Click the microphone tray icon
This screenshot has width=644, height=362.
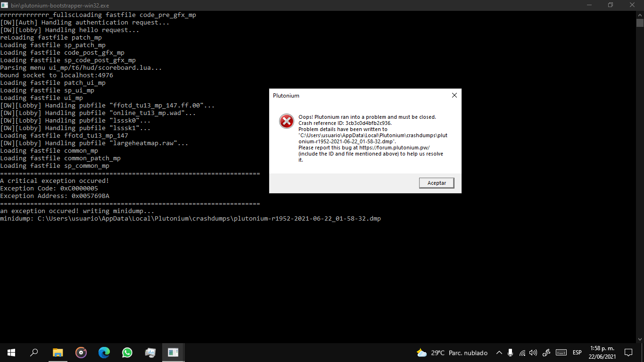click(511, 353)
